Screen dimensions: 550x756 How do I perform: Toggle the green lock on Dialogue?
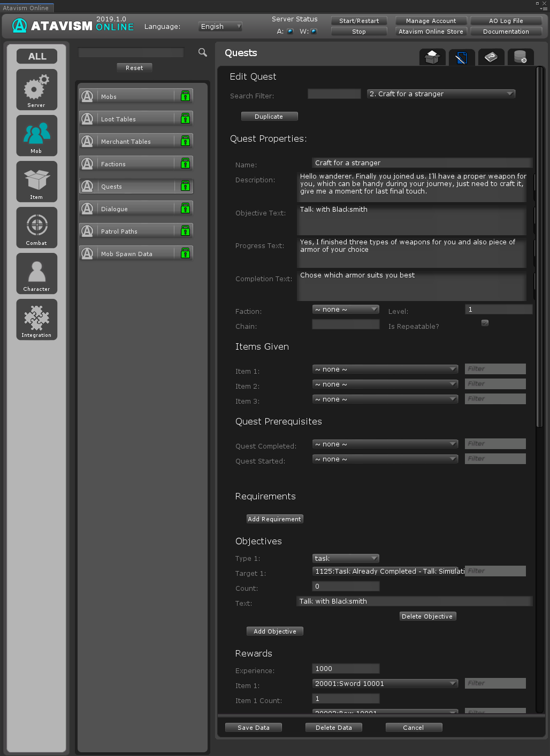[x=185, y=209]
